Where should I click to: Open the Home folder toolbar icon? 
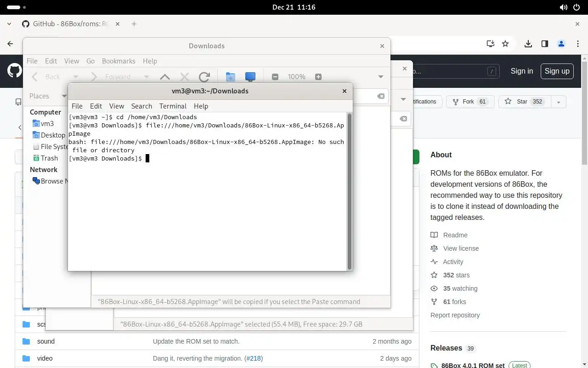coord(231,77)
